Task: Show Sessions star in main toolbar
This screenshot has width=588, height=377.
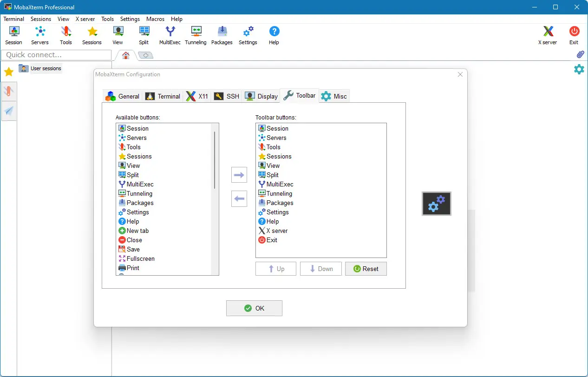Action: [x=92, y=35]
